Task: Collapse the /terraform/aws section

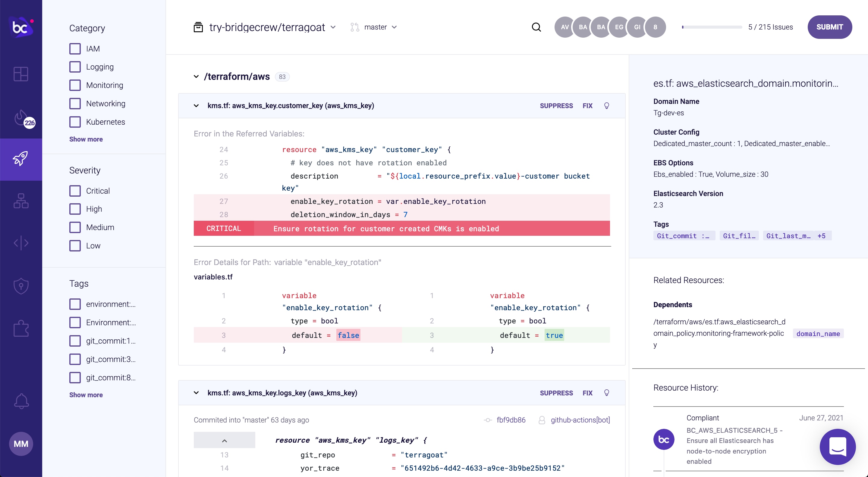Action: pos(197,76)
